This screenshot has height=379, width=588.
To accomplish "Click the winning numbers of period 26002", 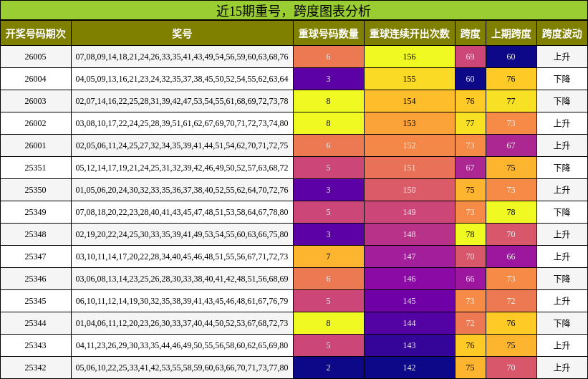I will click(x=182, y=123).
